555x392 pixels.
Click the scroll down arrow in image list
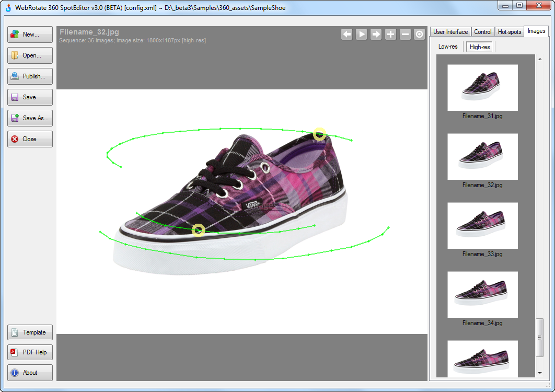tap(540, 373)
